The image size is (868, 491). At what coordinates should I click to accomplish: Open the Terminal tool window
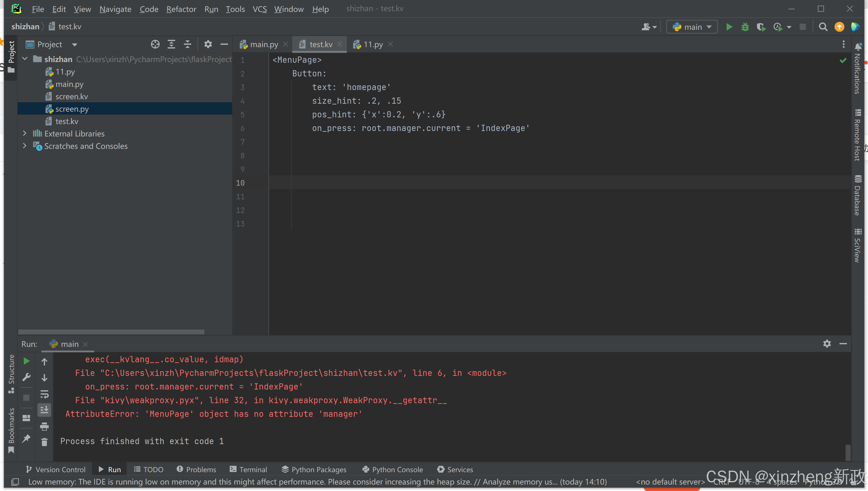coord(248,469)
